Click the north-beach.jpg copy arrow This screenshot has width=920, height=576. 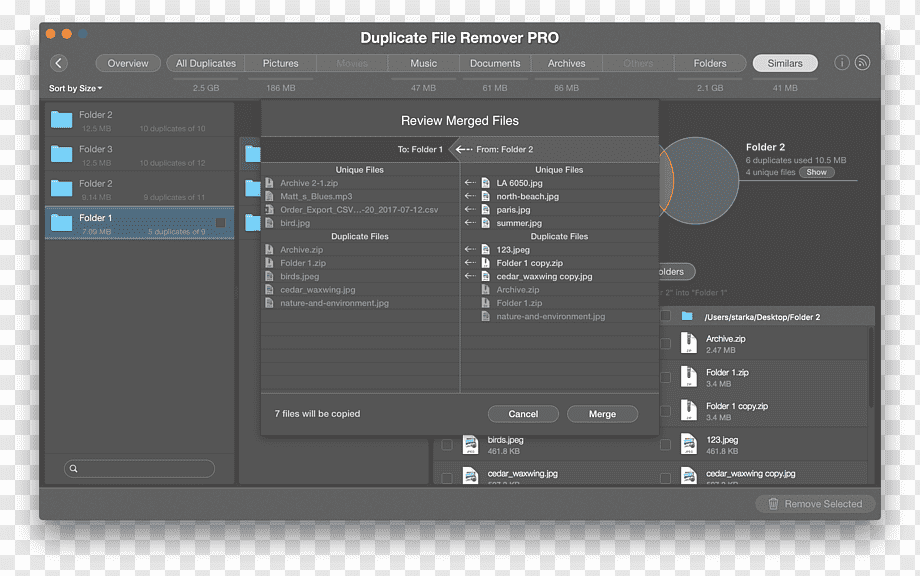(470, 196)
